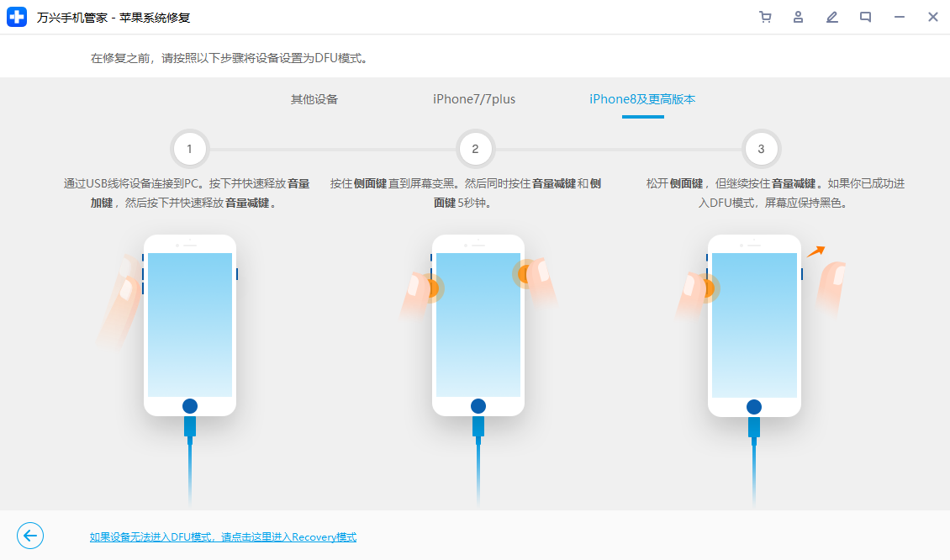The height and width of the screenshot is (560, 950).
Task: Open the chat message icon
Action: click(x=865, y=16)
